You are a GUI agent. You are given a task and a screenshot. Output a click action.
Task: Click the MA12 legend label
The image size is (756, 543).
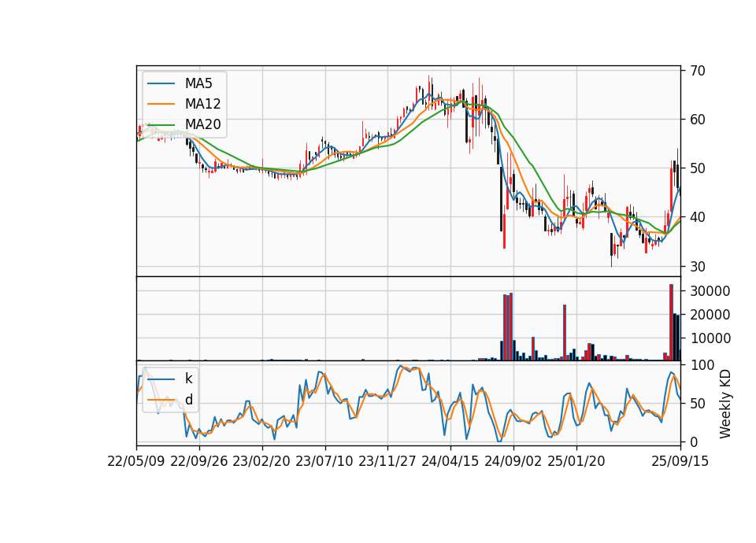[x=203, y=104]
